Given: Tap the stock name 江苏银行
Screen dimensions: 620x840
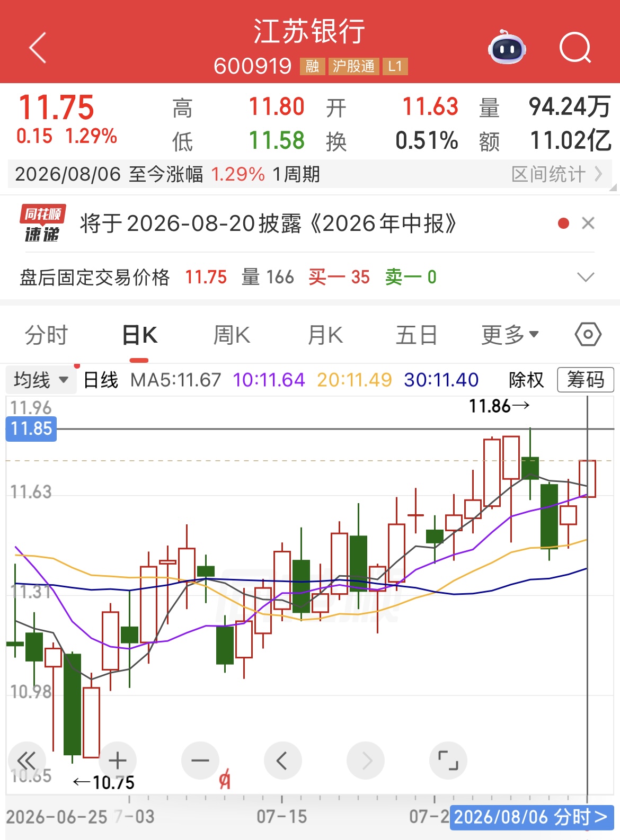Looking at the screenshot, I should tap(309, 31).
